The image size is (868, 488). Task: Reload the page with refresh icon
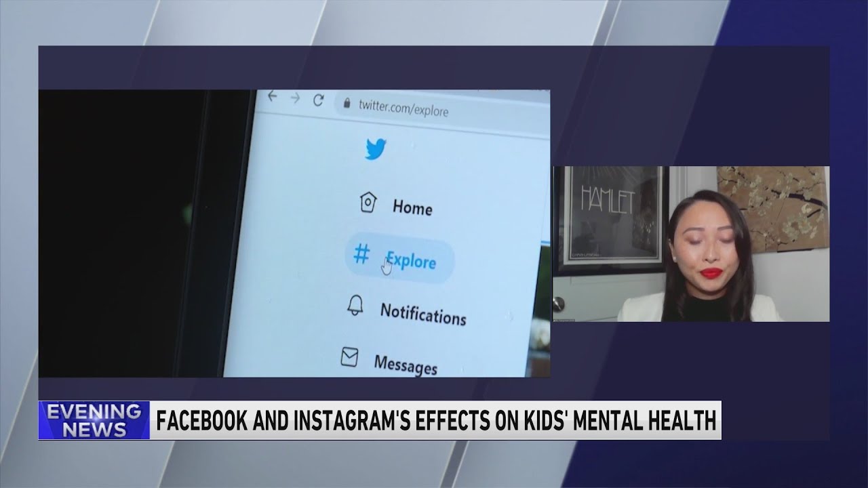click(x=318, y=100)
